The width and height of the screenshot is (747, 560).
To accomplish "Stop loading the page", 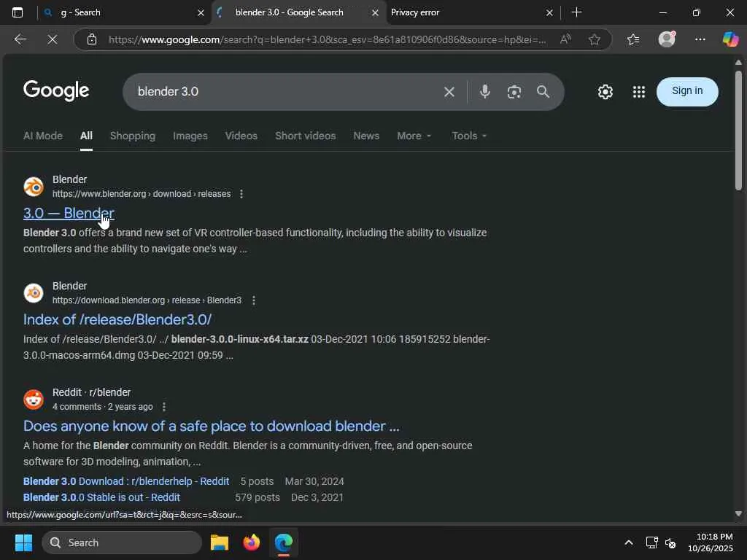I will coord(53,39).
